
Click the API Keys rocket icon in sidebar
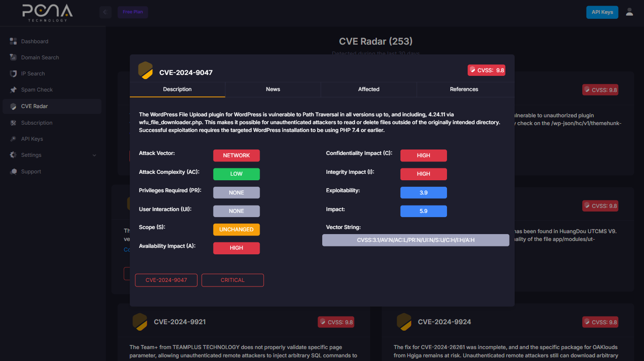[x=13, y=139]
